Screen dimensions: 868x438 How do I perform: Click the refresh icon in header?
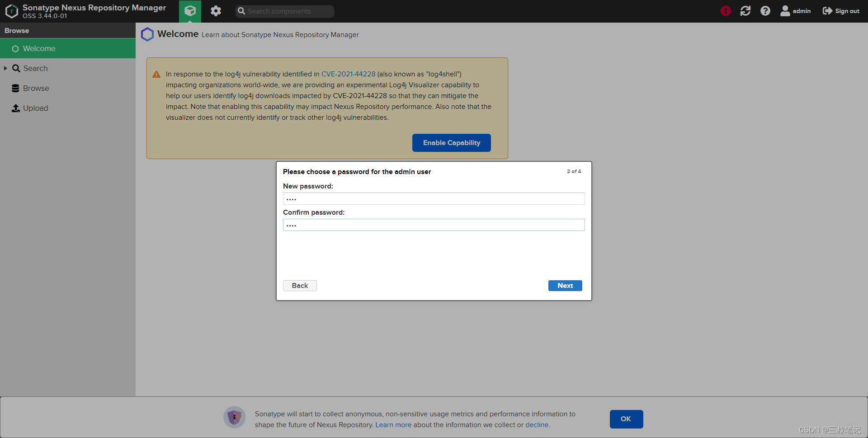point(745,11)
